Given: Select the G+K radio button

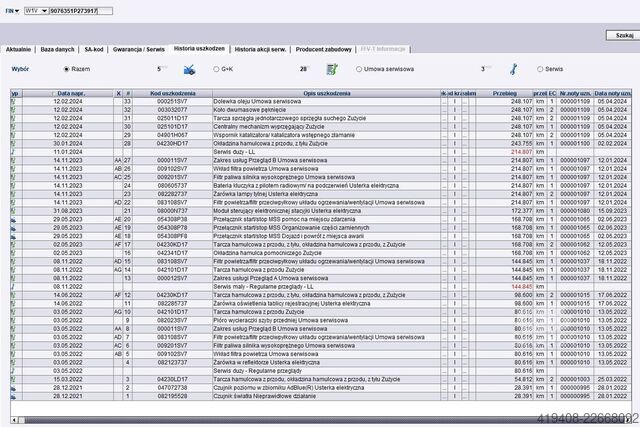Looking at the screenshot, I should (216, 69).
